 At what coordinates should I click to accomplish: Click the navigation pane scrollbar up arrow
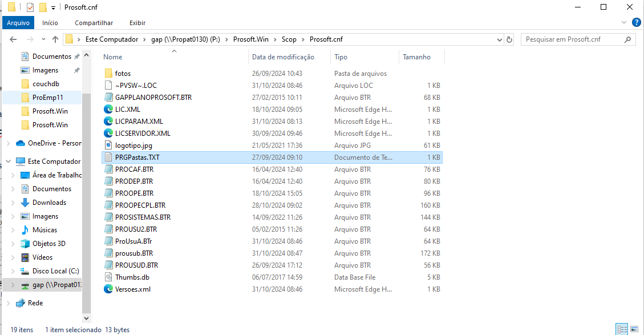(86, 55)
